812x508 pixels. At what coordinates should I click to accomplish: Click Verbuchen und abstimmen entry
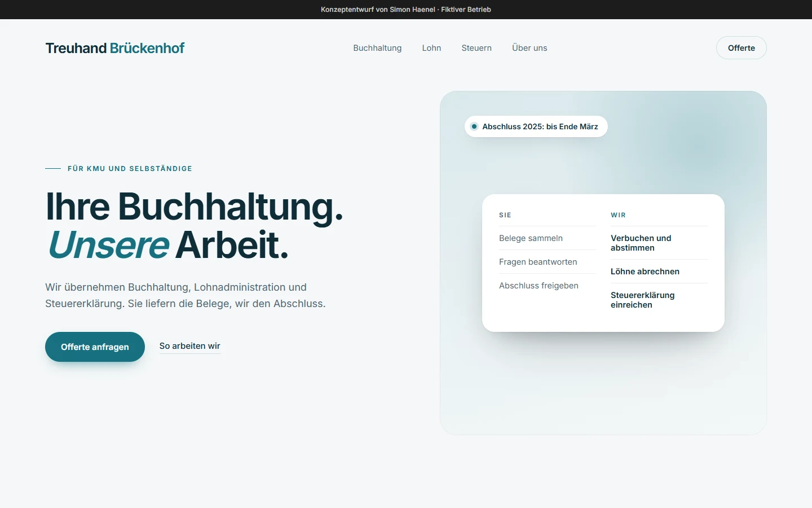(x=659, y=243)
